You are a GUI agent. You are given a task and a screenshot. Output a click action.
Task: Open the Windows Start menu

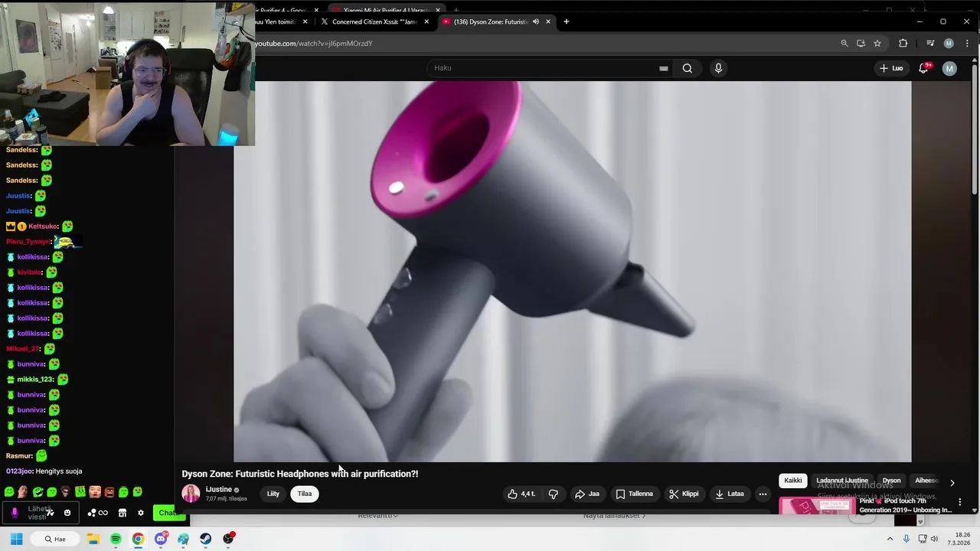point(16,539)
